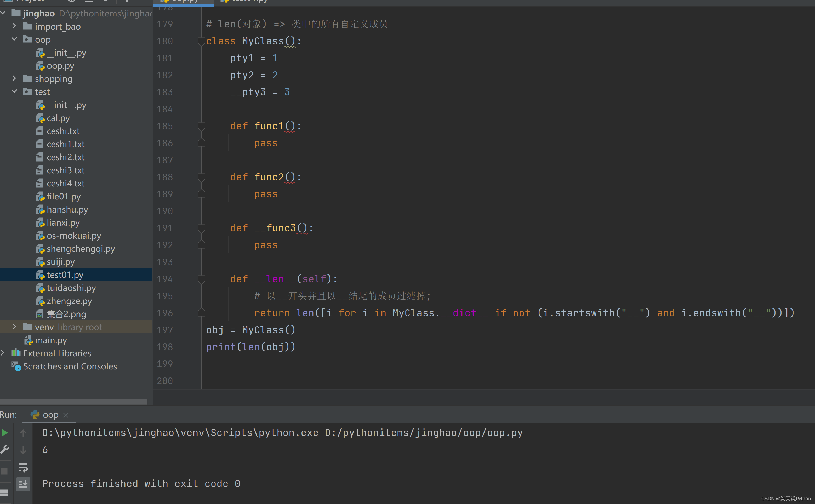The width and height of the screenshot is (815, 504).
Task: Fold func1 definition at line 185
Action: pyautogui.click(x=201, y=126)
